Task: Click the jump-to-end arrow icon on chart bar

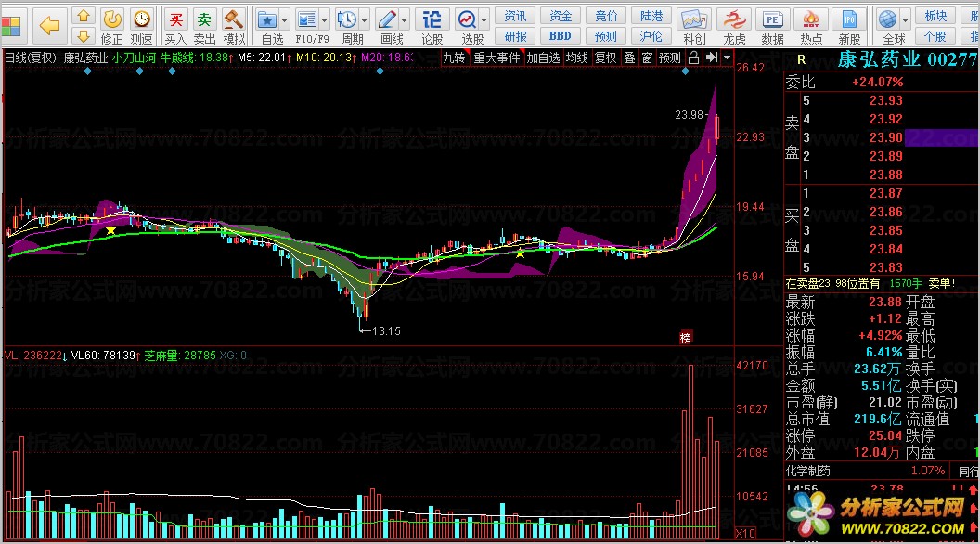Action: click(x=711, y=58)
